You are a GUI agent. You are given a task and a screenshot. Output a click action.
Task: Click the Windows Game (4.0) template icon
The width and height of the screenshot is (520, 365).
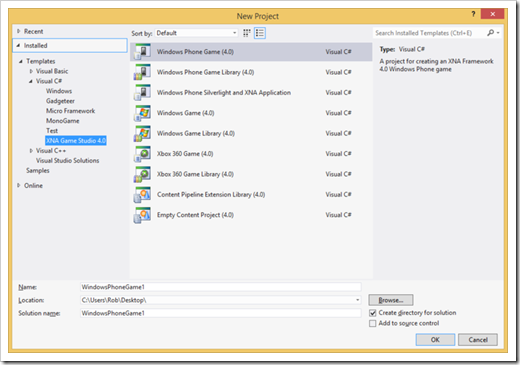click(142, 113)
